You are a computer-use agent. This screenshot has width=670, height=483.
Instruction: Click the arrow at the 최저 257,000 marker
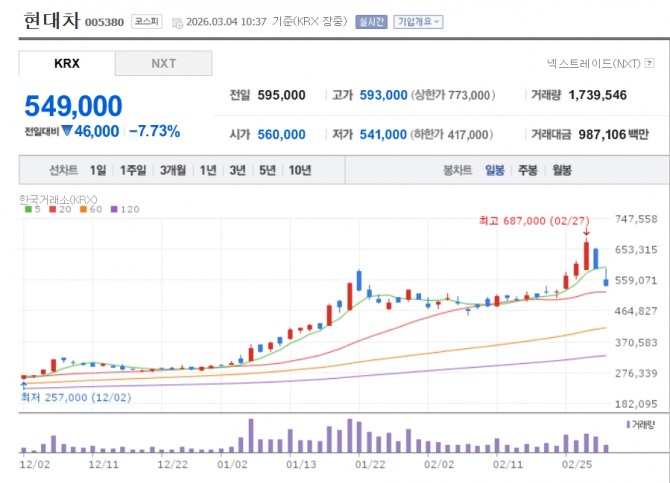[22, 383]
